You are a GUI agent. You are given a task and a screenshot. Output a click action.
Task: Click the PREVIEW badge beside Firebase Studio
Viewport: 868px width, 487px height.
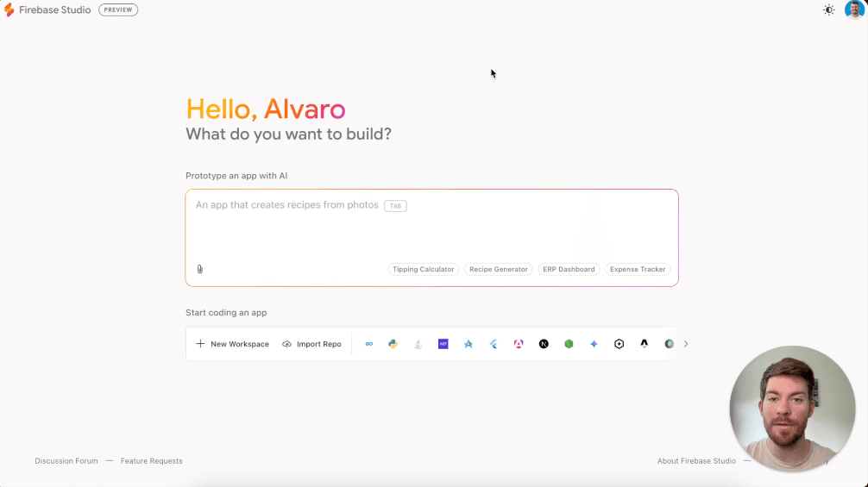[118, 10]
